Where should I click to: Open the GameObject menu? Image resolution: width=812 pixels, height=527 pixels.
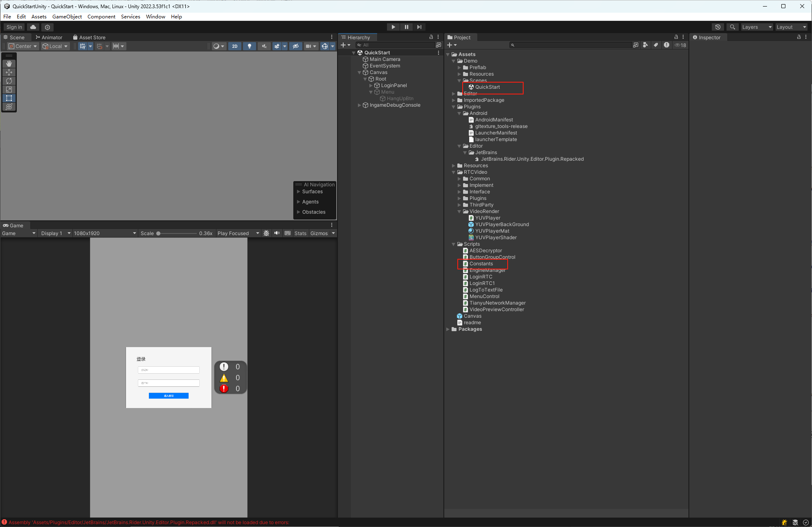[67, 16]
